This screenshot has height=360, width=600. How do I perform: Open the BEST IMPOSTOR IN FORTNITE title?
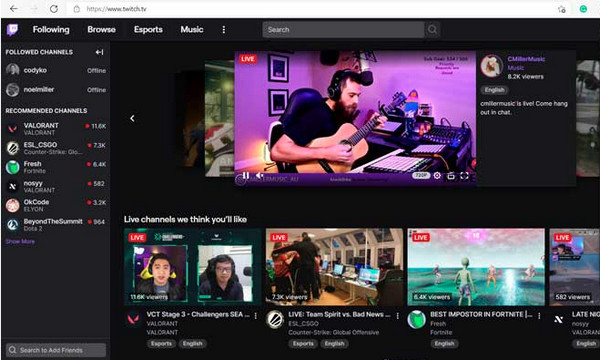point(481,314)
